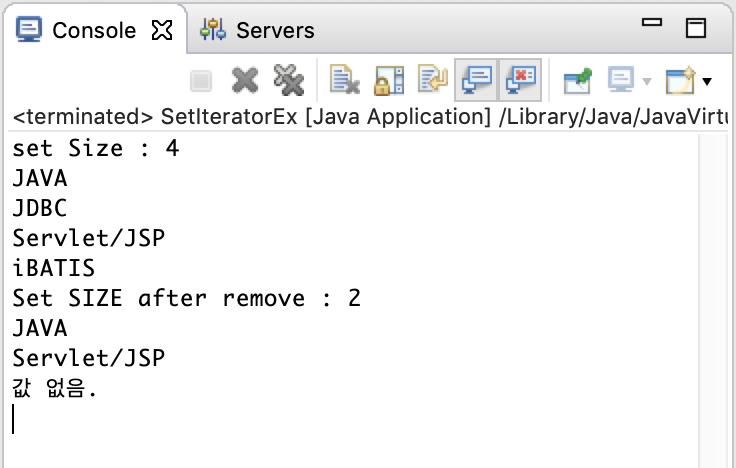Click the 'Set SIZE after remove : 2' line
736x468 pixels.
coord(186,298)
